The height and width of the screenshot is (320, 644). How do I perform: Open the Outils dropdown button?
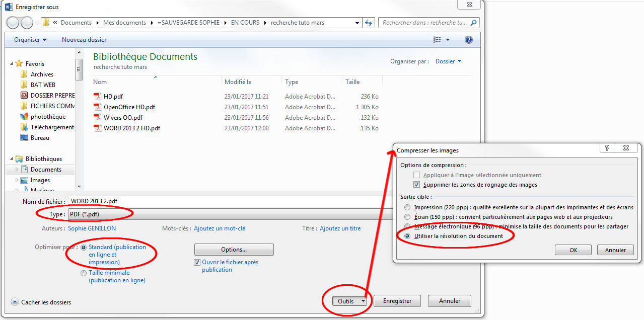click(349, 301)
